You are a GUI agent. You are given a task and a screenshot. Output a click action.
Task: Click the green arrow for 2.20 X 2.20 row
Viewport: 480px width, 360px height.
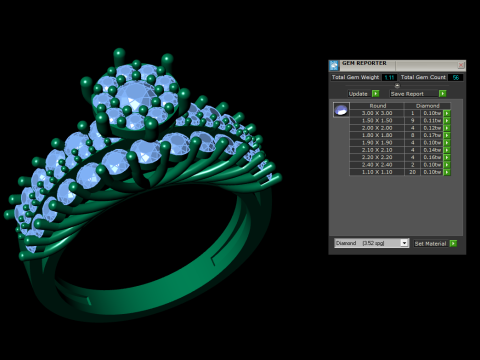tap(447, 157)
